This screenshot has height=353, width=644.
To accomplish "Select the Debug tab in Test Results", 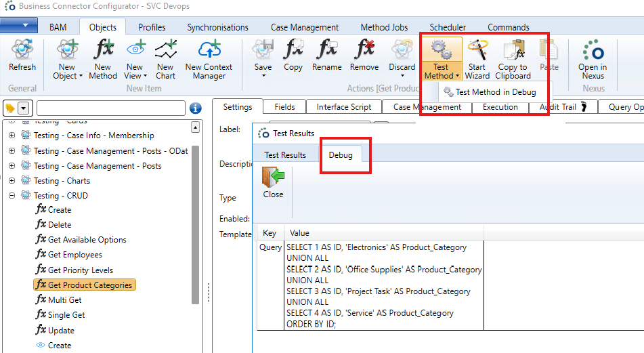I will point(341,155).
